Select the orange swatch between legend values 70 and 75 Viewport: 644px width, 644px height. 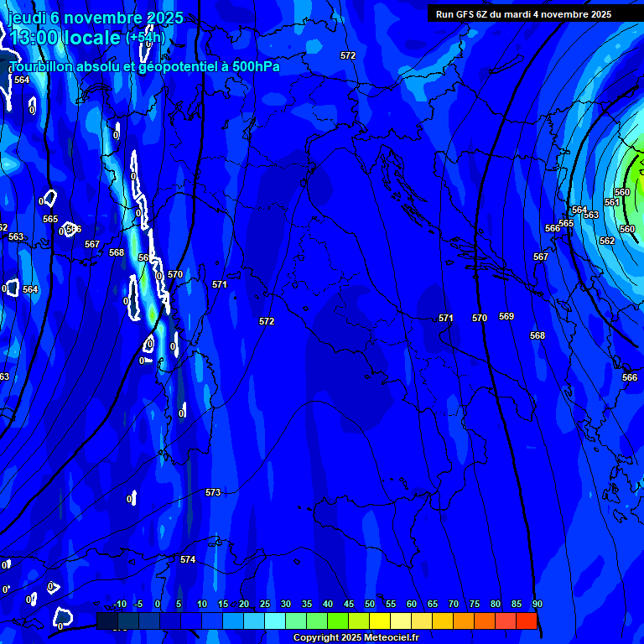tap(464, 621)
